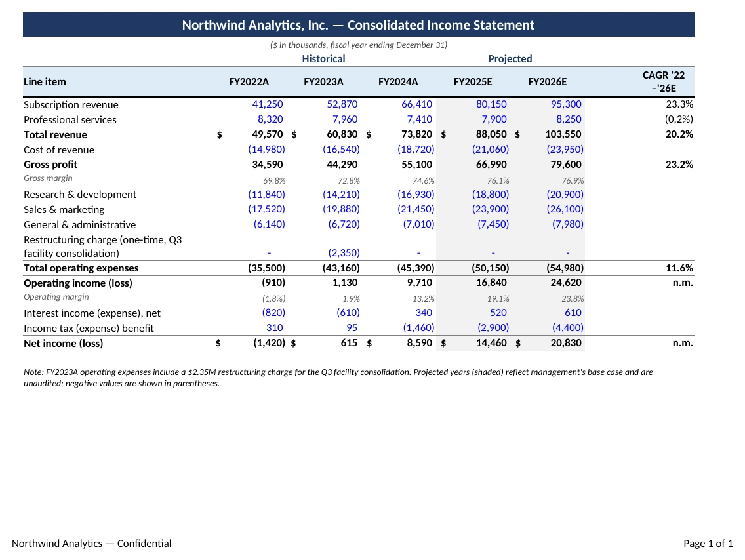Select the 'Net income (loss)' row label
Screen dimensions: 745x560
[63, 344]
